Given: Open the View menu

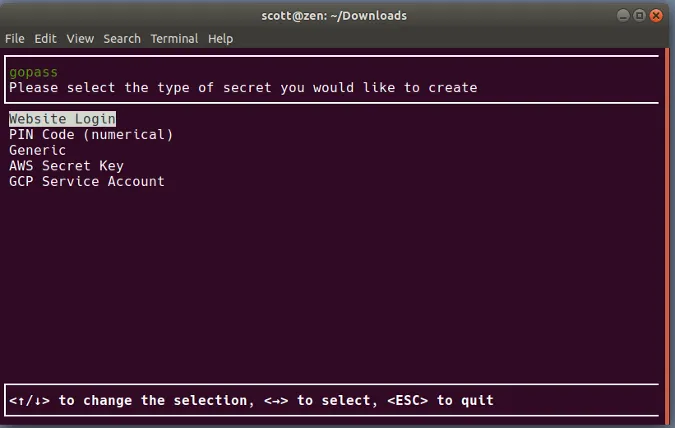Looking at the screenshot, I should pos(80,39).
